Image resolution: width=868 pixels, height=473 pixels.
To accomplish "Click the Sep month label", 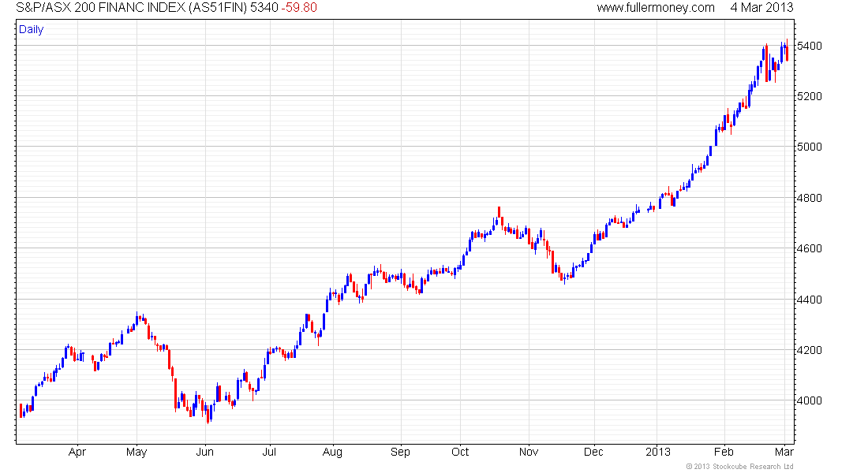I will [400, 453].
